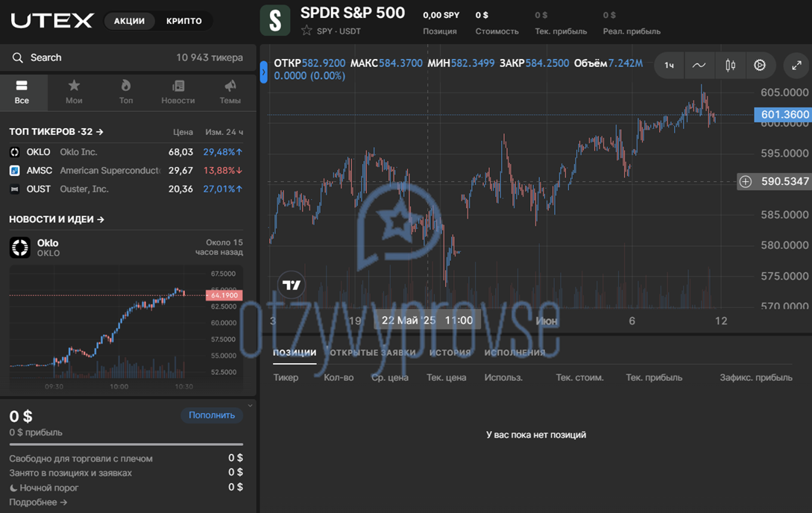This screenshot has height=513, width=812.
Task: Collapse the sidebar using blue arrow handle
Action: (x=264, y=72)
